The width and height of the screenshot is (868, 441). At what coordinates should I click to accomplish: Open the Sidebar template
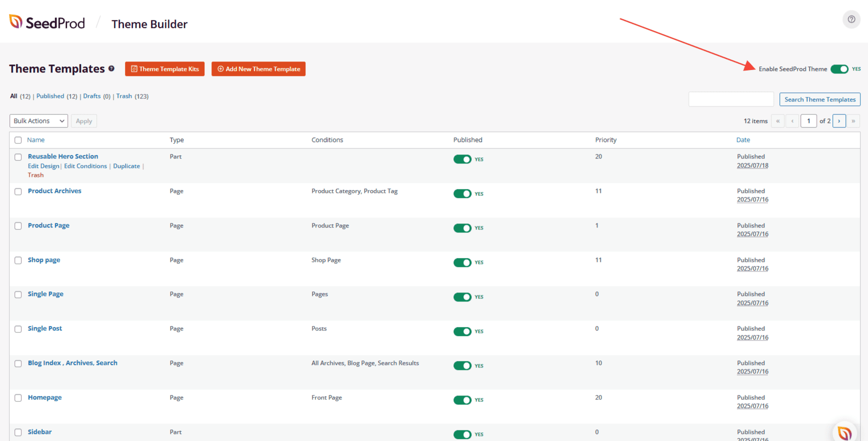point(39,432)
